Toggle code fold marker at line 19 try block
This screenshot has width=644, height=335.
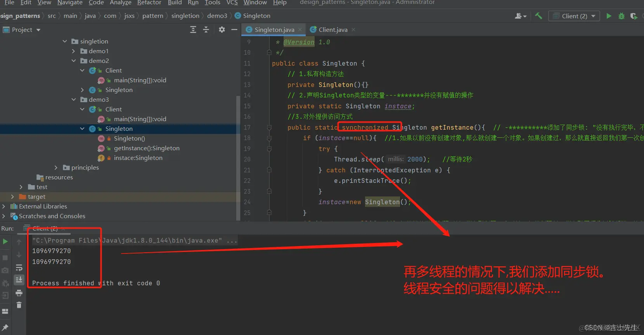pos(269,149)
